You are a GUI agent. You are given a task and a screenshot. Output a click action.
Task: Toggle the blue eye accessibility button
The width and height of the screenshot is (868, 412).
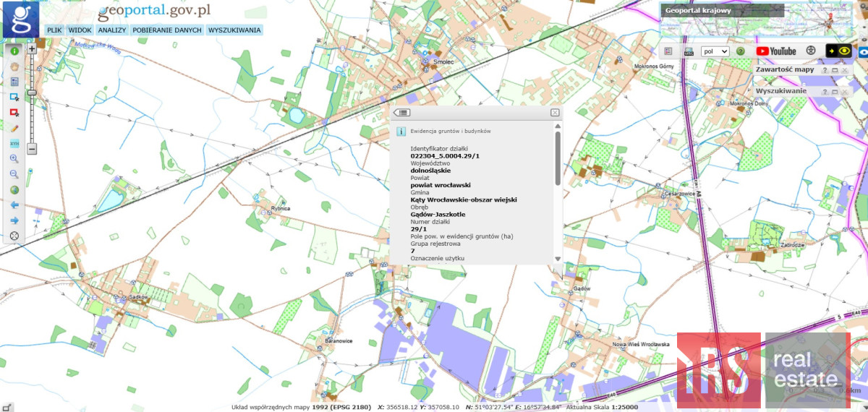(863, 51)
